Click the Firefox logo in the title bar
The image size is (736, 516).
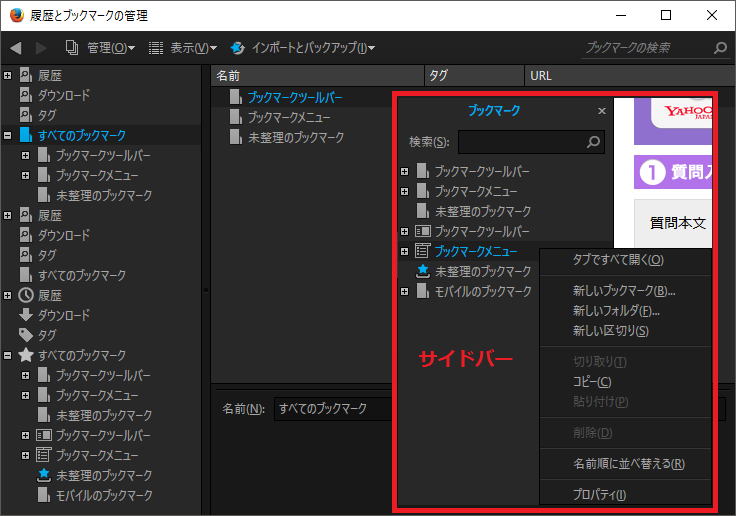coord(16,15)
